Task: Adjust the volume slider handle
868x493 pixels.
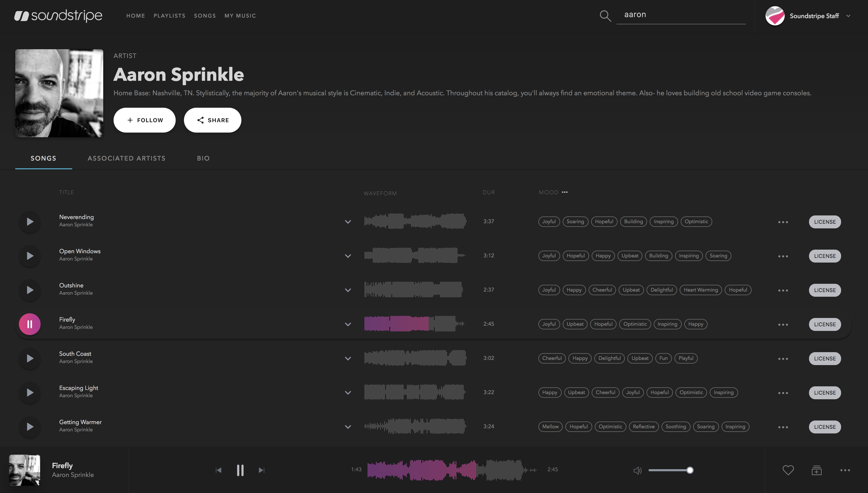Action: click(x=690, y=470)
